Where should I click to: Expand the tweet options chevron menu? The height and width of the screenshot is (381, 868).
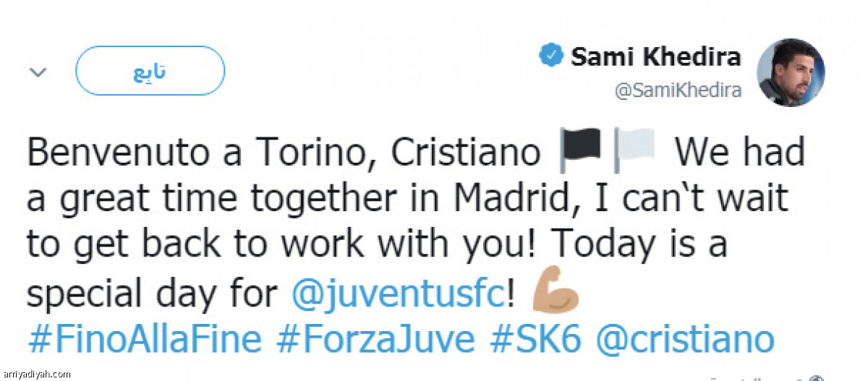pos(38,72)
